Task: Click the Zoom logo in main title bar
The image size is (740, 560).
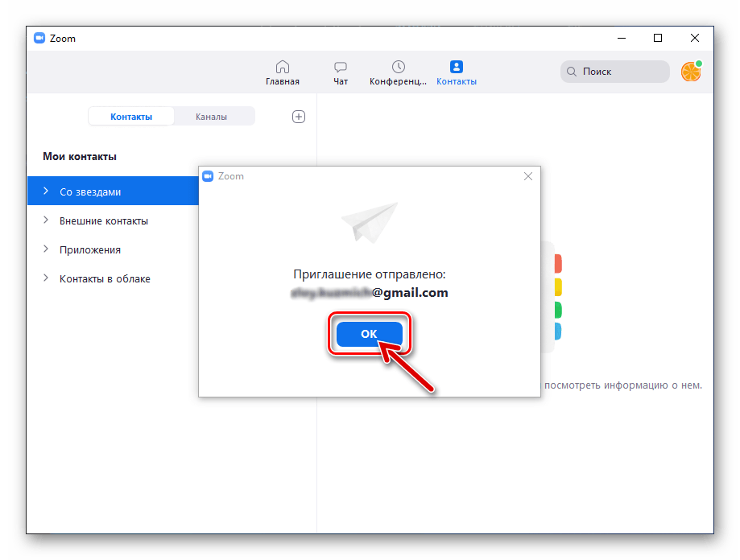Action: pyautogui.click(x=39, y=38)
